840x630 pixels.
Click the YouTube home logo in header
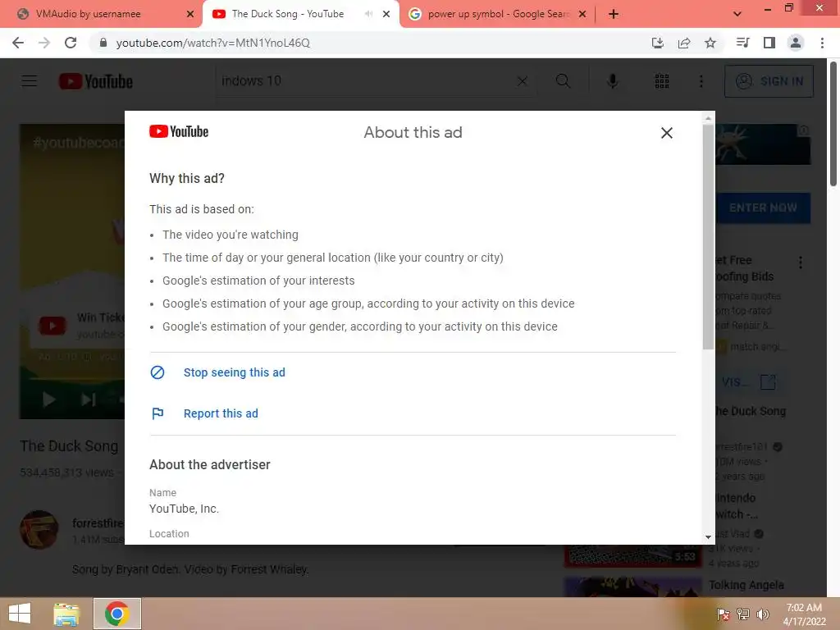[96, 81]
